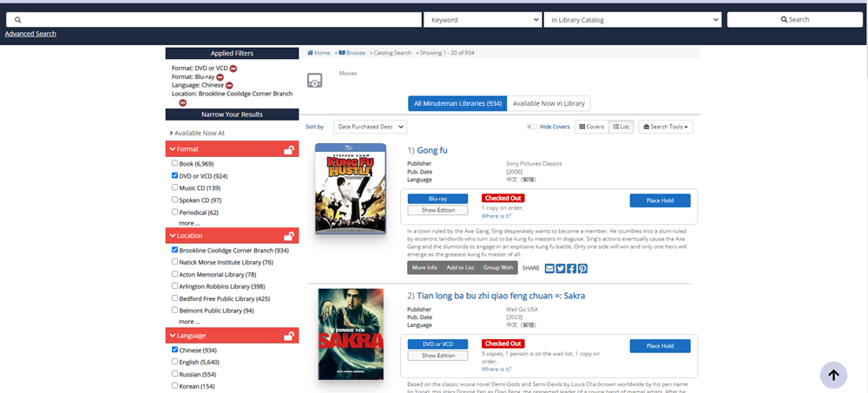Open the Sort by dropdown
Screen dimensions: 868x393
370,127
